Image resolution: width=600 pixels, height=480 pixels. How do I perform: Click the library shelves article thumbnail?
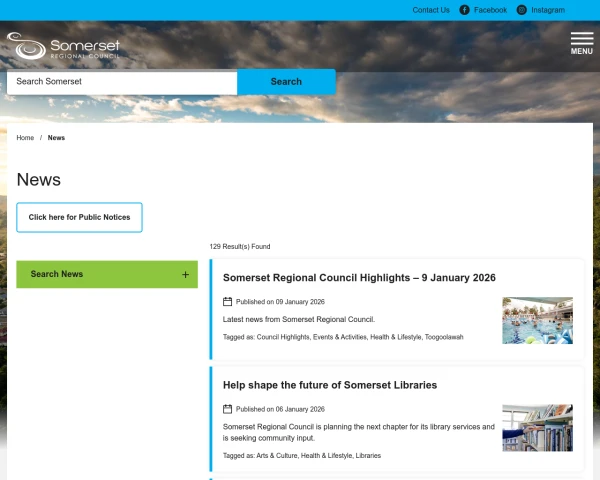[537, 428]
